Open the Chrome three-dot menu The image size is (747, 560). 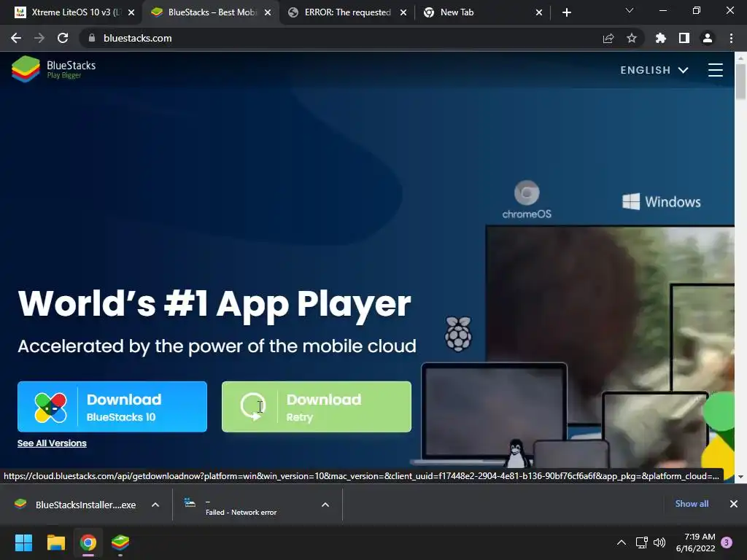[x=731, y=38]
